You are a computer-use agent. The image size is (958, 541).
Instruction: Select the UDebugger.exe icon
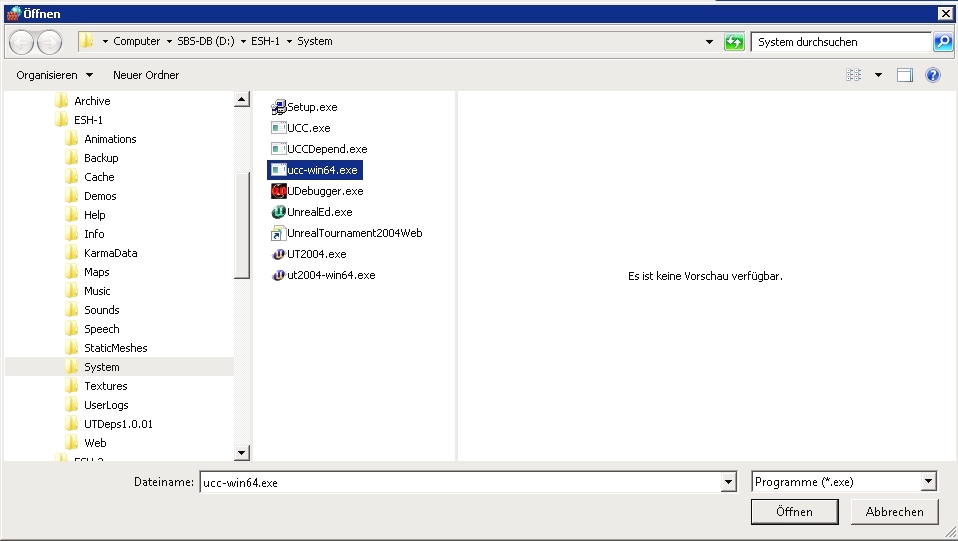pos(279,191)
